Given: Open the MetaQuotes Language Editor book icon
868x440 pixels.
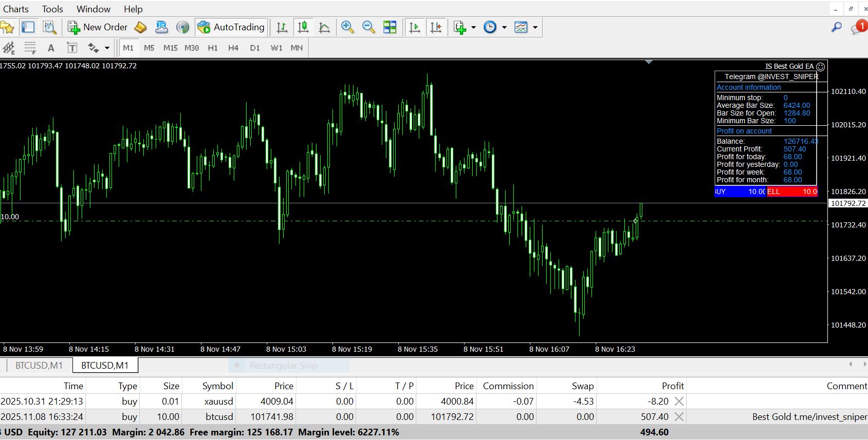Looking at the screenshot, I should click(x=140, y=27).
